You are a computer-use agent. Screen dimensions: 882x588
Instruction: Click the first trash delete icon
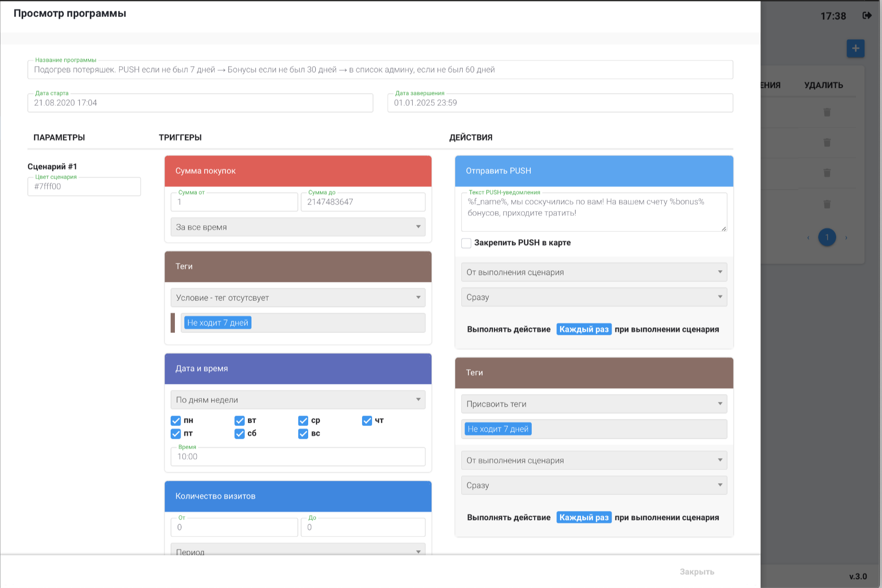pyautogui.click(x=827, y=112)
